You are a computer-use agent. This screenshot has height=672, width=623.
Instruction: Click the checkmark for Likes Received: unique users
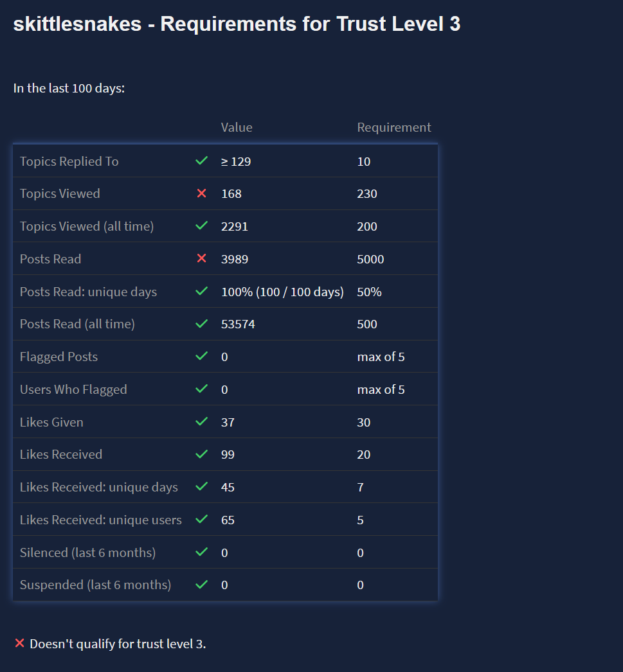pyautogui.click(x=201, y=519)
